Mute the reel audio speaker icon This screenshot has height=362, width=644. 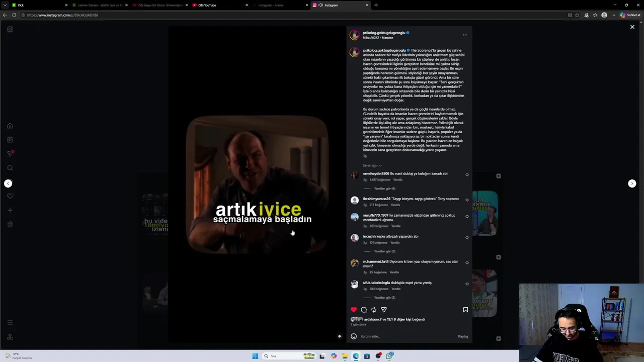340,336
